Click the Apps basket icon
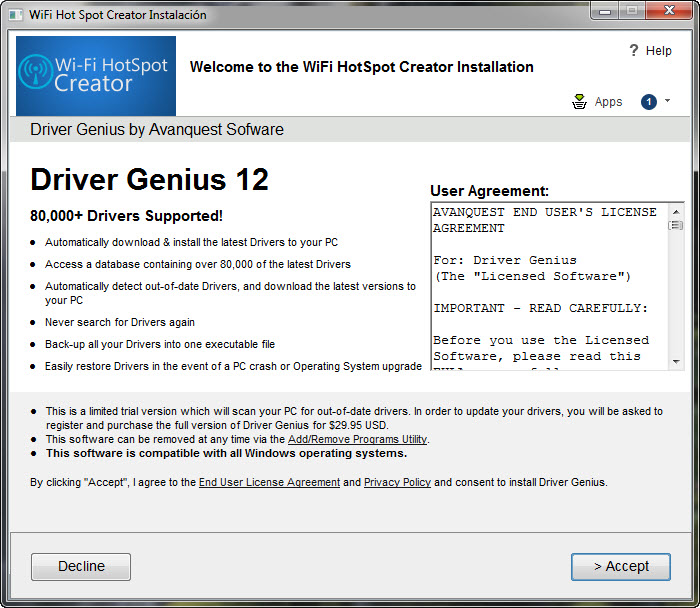This screenshot has height=608, width=700. (579, 102)
